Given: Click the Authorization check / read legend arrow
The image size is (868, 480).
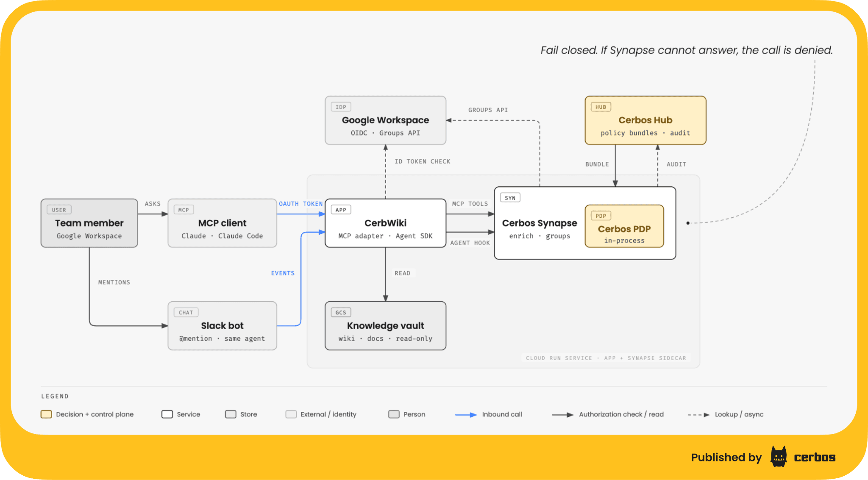Looking at the screenshot, I should point(563,415).
